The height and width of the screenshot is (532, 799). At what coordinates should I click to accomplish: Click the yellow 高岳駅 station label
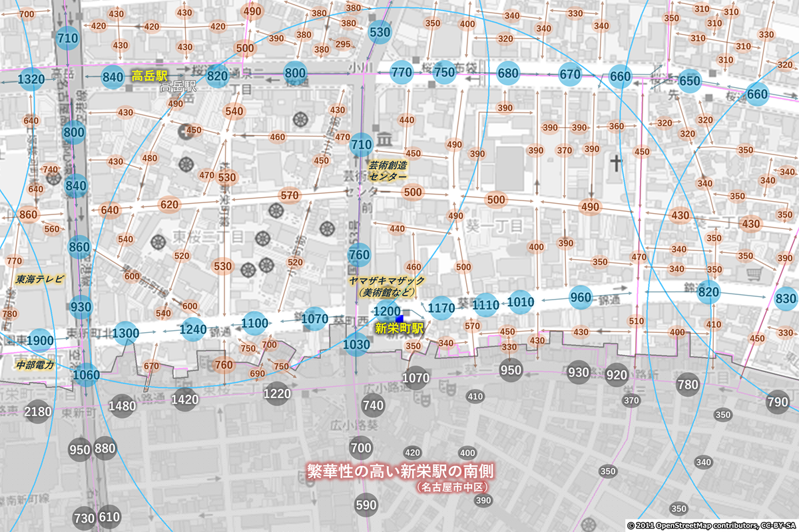149,75
